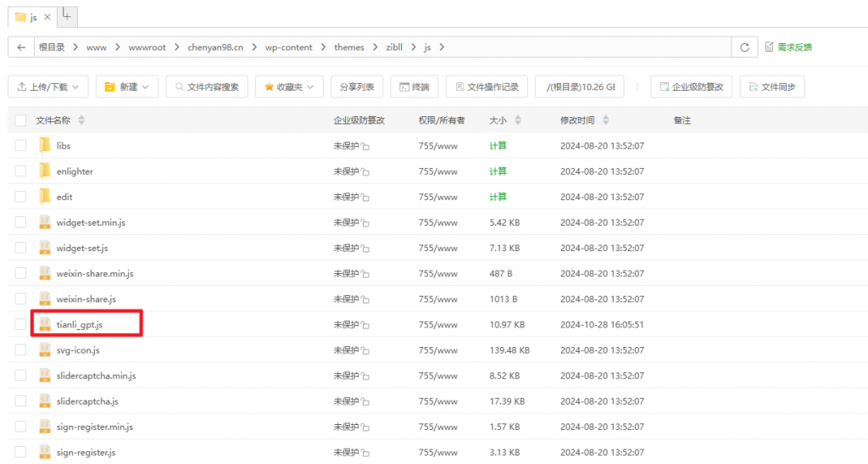The width and height of the screenshot is (868, 464).
Task: Sort by 大小 column arrows
Action: click(x=518, y=120)
